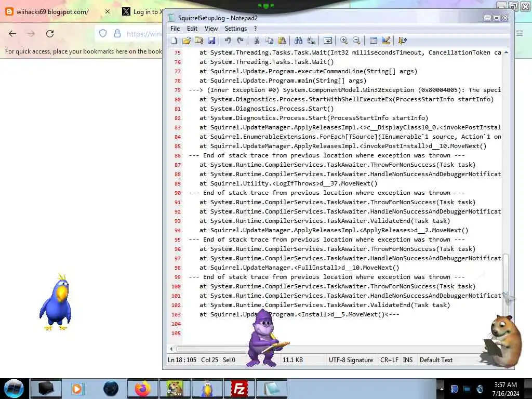Click line 77 executeCommandLine text
Image resolution: width=532 pixels, height=399 pixels.
(x=309, y=71)
